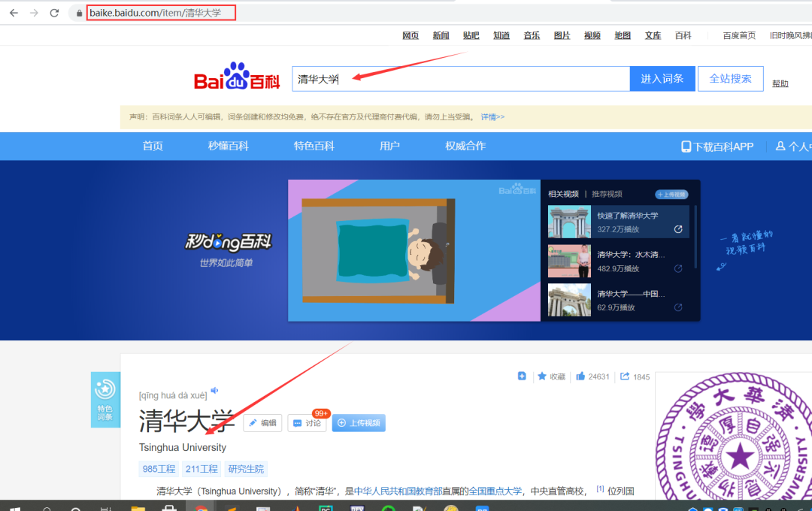Click share icon on 62.9万播放 video row
This screenshot has width=812, height=511.
(x=678, y=307)
